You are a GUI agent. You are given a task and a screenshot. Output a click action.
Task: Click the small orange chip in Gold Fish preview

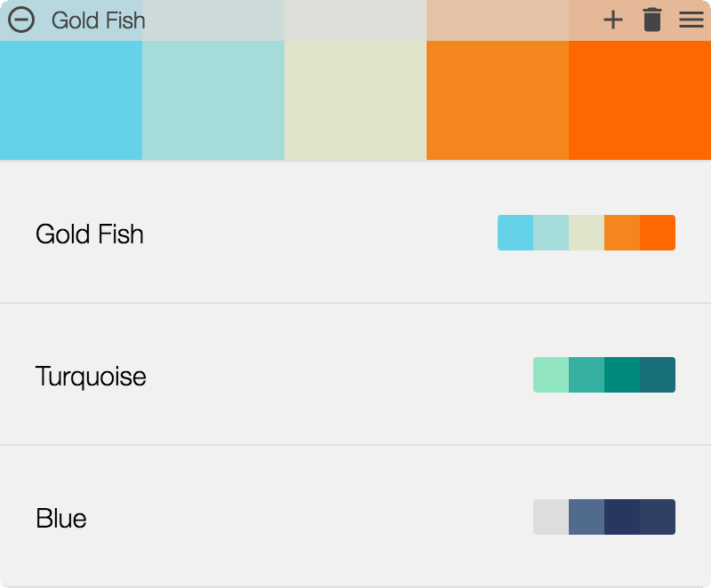click(622, 233)
